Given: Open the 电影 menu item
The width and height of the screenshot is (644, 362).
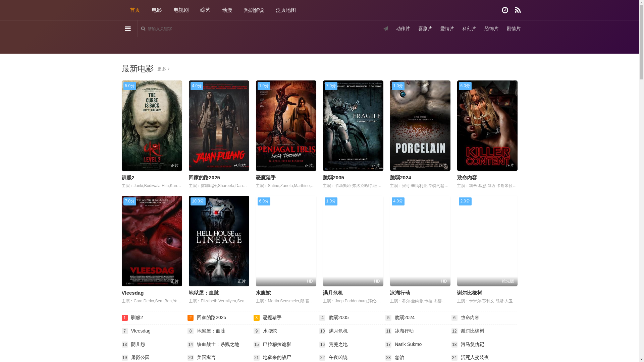Looking at the screenshot, I should [157, 10].
